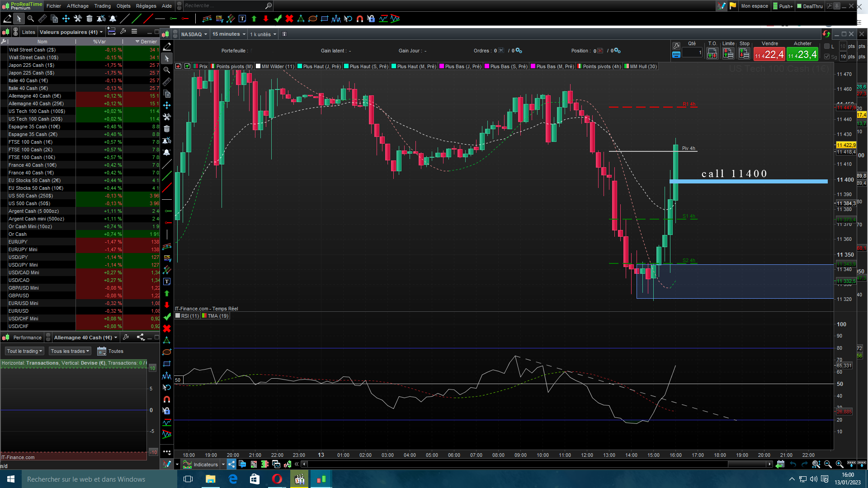Click the trash bin delete-objects icon
The height and width of the screenshot is (488, 868).
pyautogui.click(x=90, y=19)
